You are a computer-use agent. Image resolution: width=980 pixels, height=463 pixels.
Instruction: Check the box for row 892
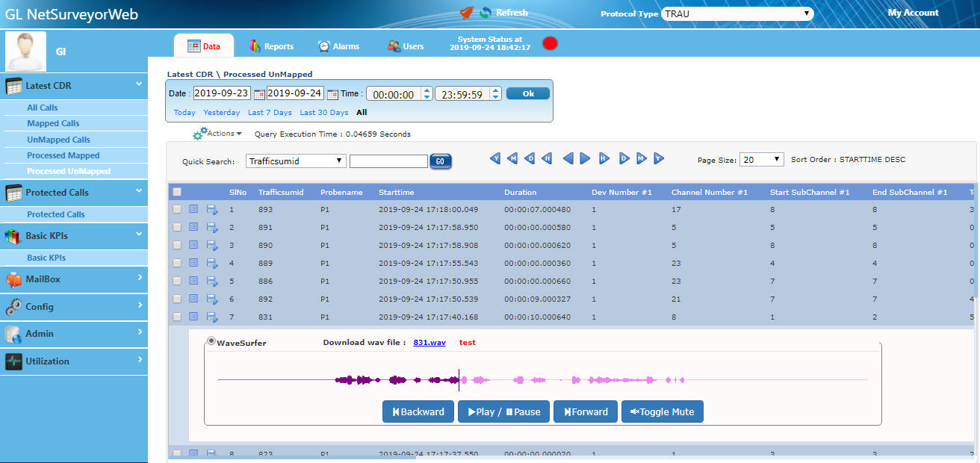tap(177, 299)
